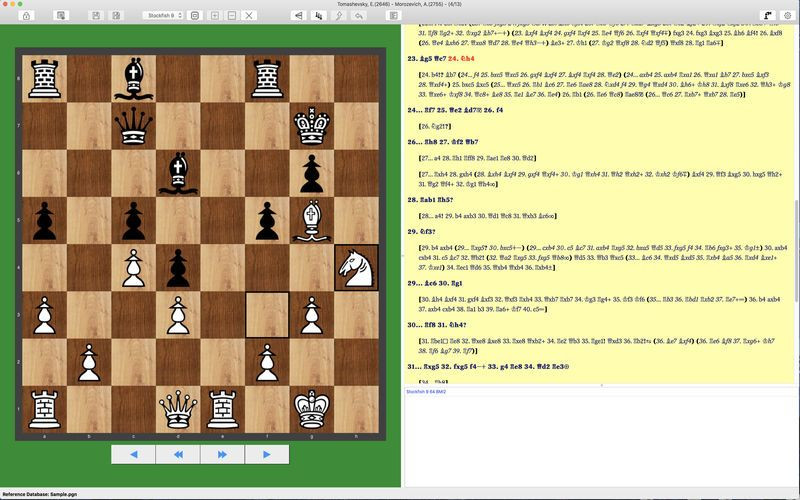The image size is (800, 500).
Task: Click the plus icon to add an engine line
Action: point(215,16)
